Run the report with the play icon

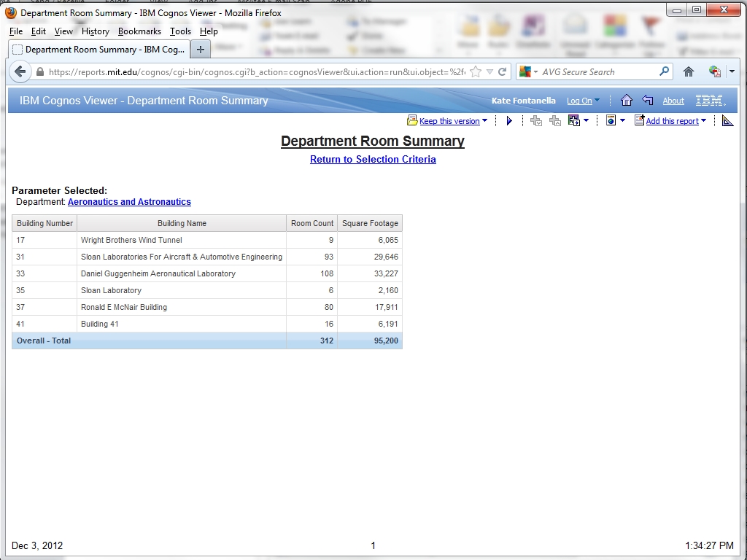coord(509,121)
